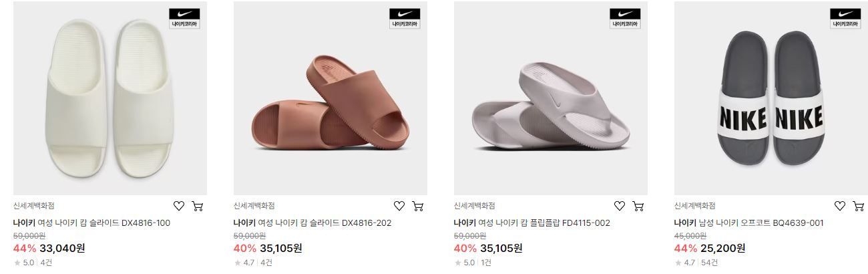Click Nike Korea badge on terracotta slide image
The width and height of the screenshot is (868, 274).
pos(405,18)
